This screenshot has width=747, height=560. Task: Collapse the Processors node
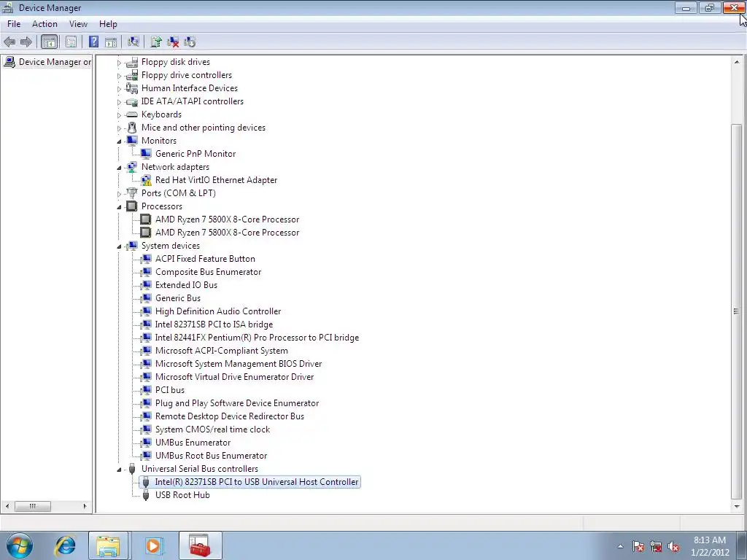119,206
